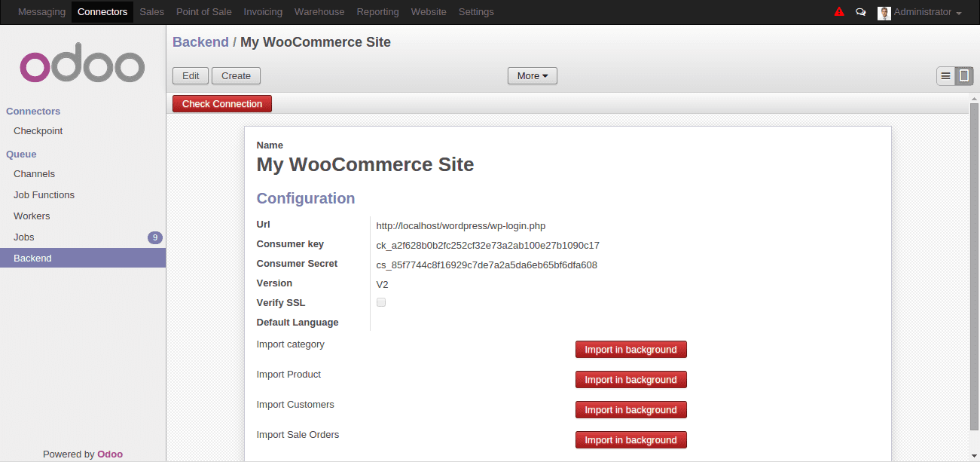Click the Queue sidebar heading

point(21,155)
